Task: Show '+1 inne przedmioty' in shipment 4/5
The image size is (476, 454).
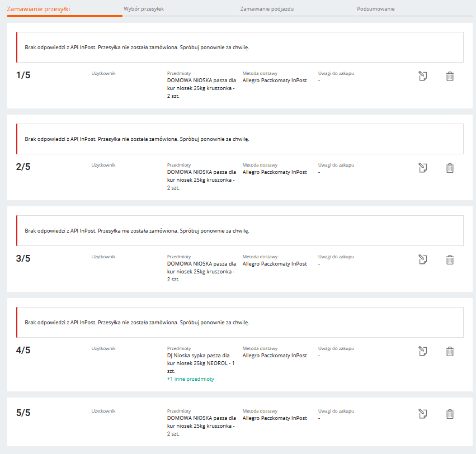Action: (191, 379)
